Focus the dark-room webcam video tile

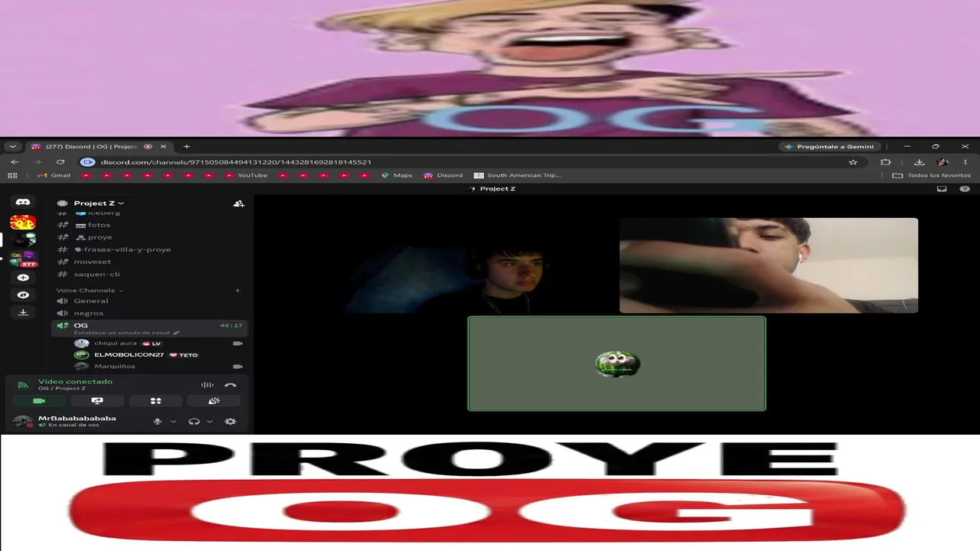click(x=467, y=266)
